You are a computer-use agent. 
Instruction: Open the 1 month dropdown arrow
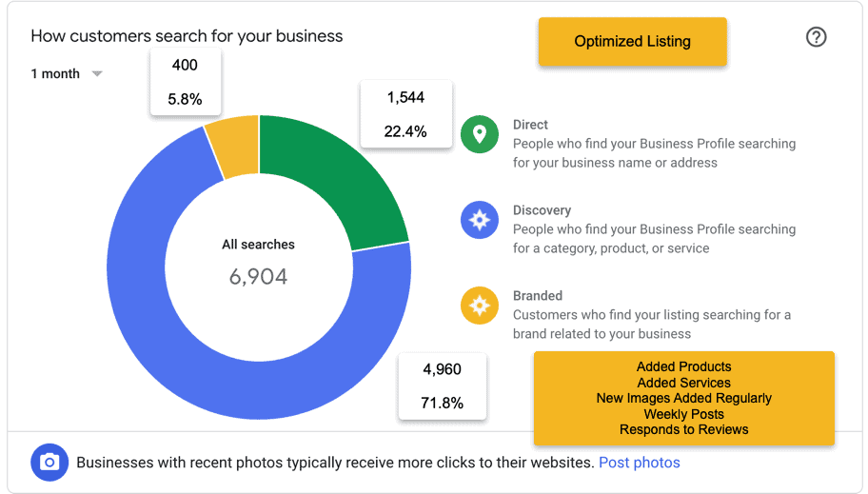pyautogui.click(x=97, y=73)
